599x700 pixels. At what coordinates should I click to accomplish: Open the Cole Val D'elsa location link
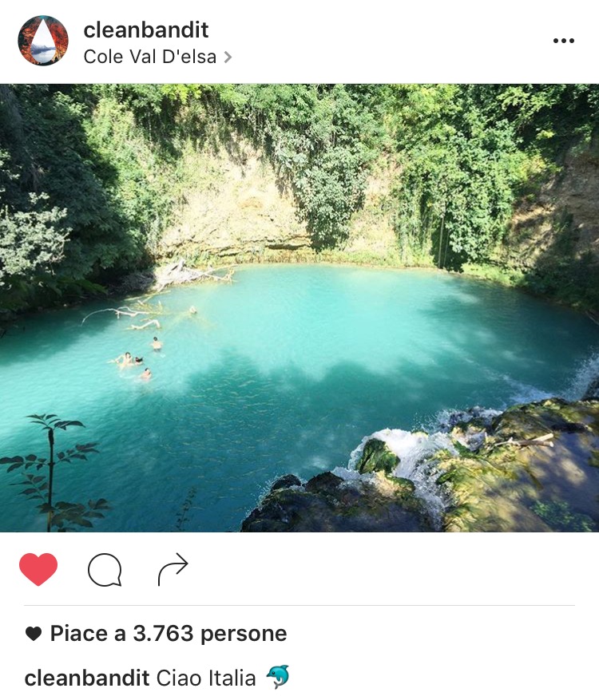click(x=150, y=57)
